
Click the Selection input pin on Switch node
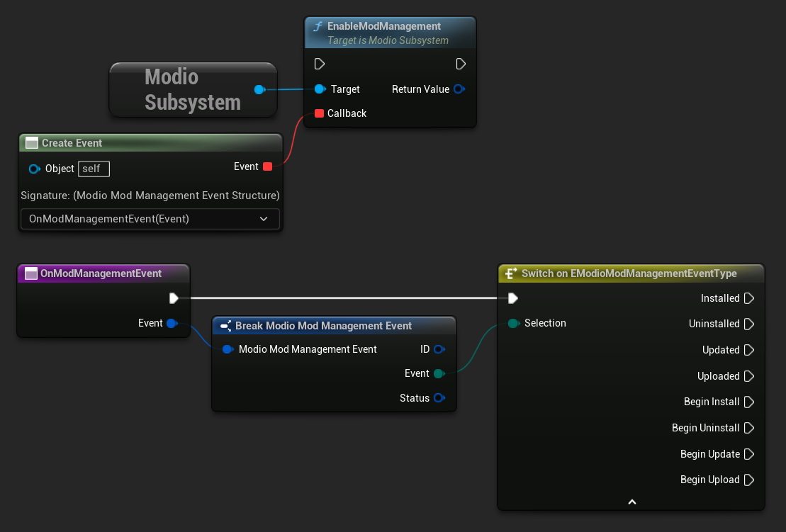click(513, 323)
